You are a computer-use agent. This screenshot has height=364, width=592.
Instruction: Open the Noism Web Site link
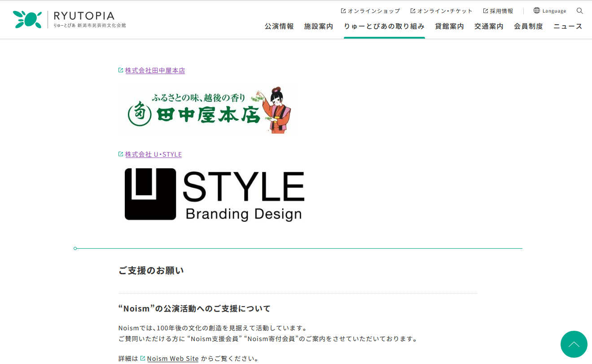pyautogui.click(x=173, y=359)
